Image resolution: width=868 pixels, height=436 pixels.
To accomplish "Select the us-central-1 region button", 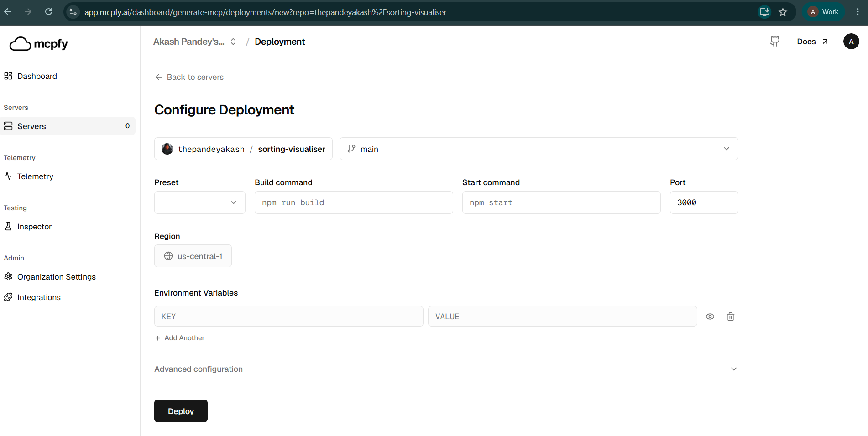I will [x=193, y=256].
